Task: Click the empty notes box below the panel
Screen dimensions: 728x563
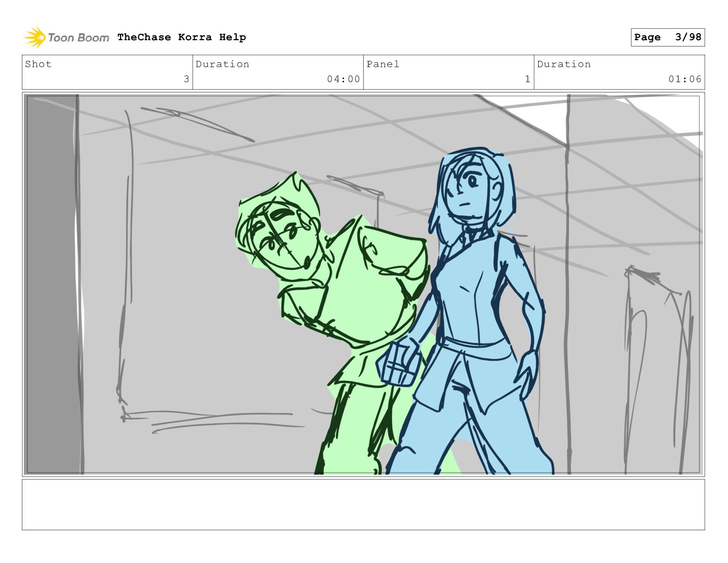Action: [363, 505]
